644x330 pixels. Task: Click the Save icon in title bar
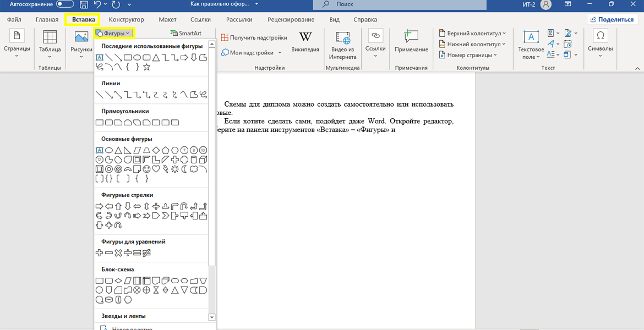(x=84, y=4)
